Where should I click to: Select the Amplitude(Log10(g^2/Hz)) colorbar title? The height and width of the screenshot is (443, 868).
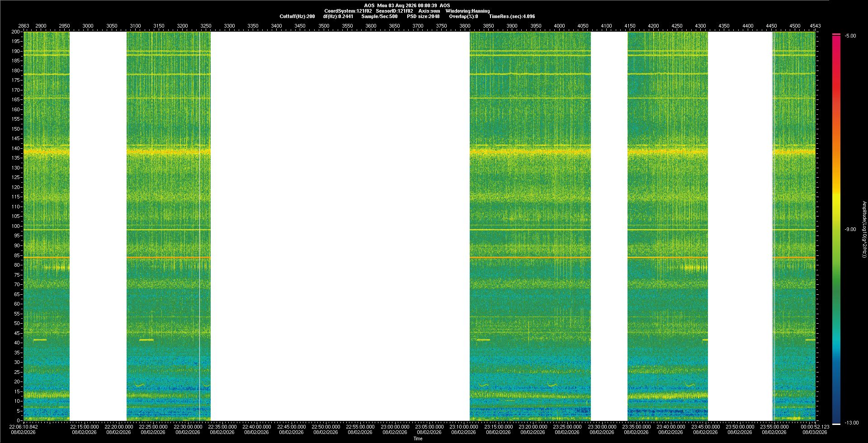[864, 229]
